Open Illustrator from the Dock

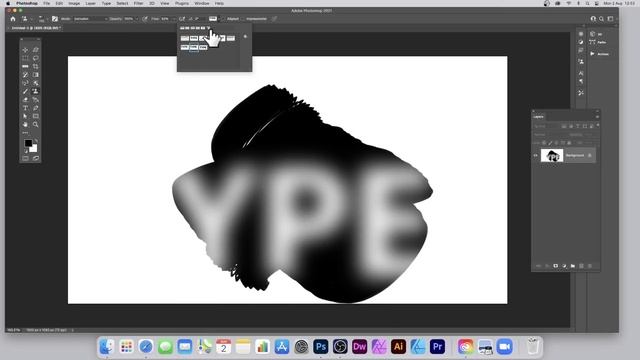click(398, 347)
